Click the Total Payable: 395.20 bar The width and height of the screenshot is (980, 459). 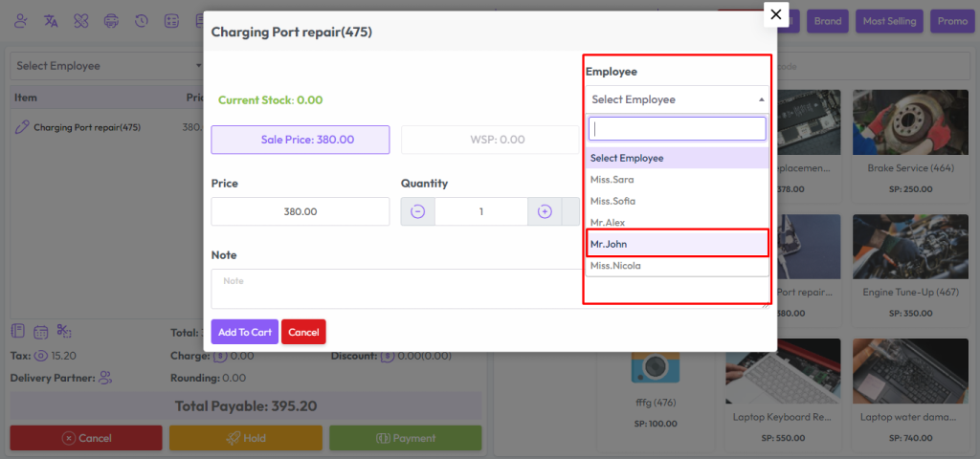[x=246, y=405]
